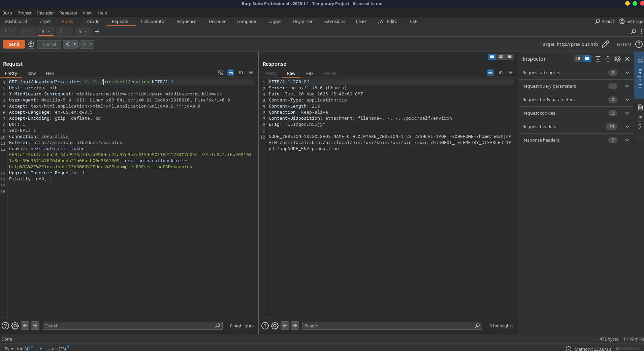Image resolution: width=644 pixels, height=351 pixels.
Task: Switch Inspector to right-docked layout toggle
Action: [x=587, y=59]
